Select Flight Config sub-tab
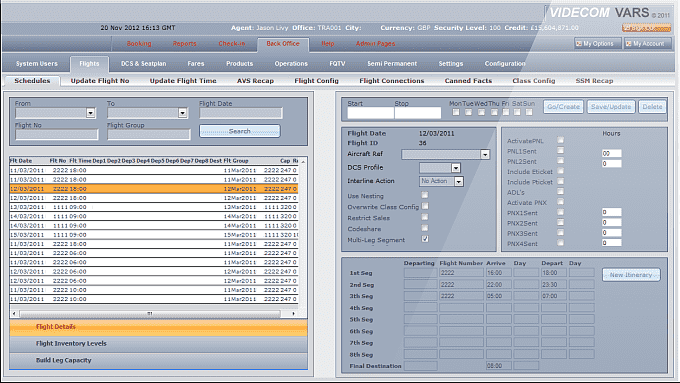 pyautogui.click(x=316, y=81)
